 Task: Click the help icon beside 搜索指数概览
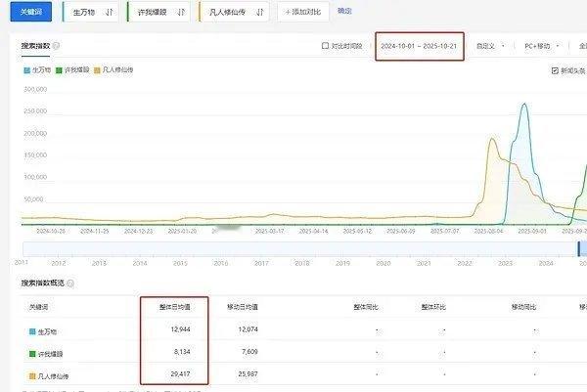pyautogui.click(x=70, y=283)
